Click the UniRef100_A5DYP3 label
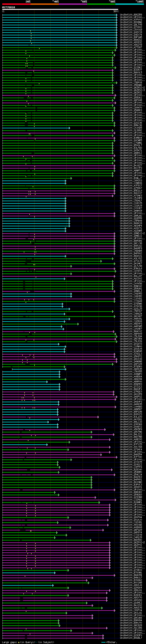Viewport: 146px width, 644px height. coord(131,324)
